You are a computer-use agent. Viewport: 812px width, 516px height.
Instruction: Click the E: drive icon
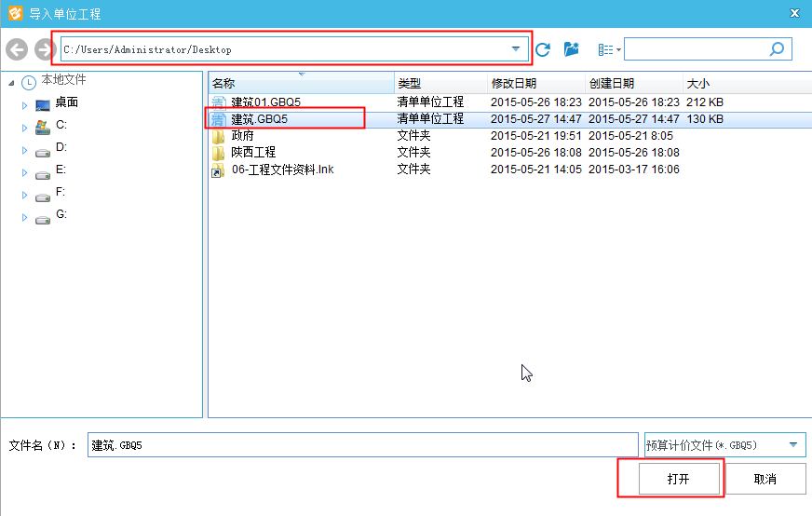coord(43,175)
